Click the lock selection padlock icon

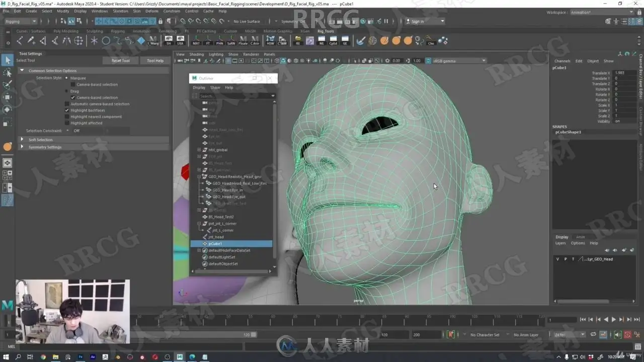pos(160,22)
